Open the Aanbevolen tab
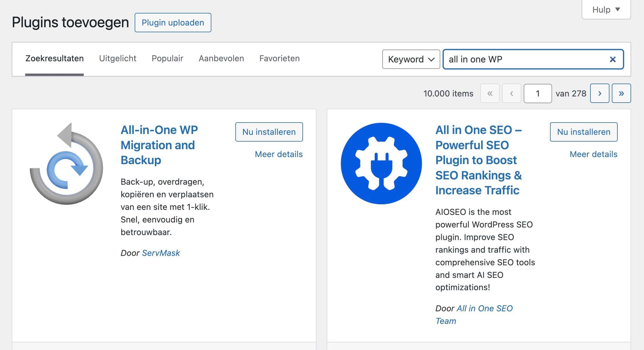This screenshot has width=644, height=350. (221, 58)
